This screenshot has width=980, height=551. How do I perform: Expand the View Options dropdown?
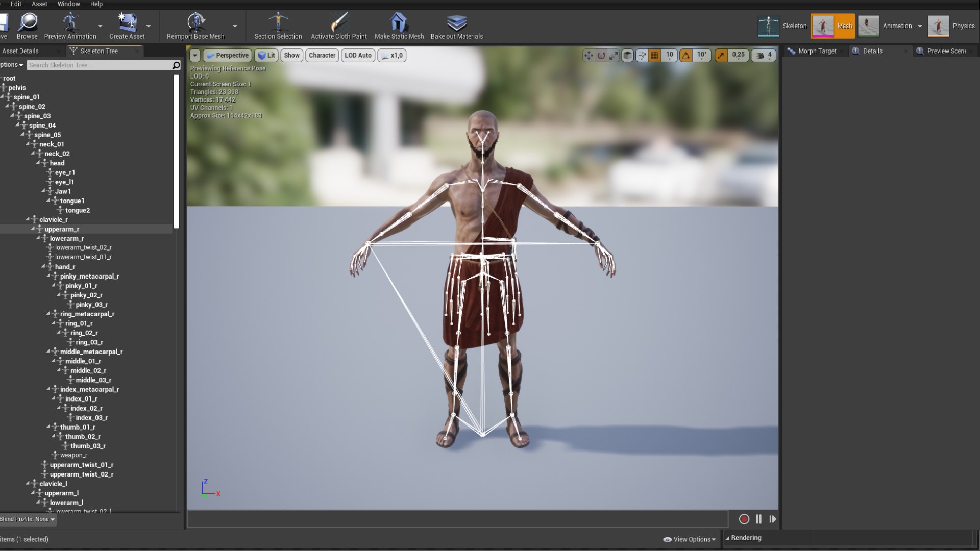coord(689,539)
